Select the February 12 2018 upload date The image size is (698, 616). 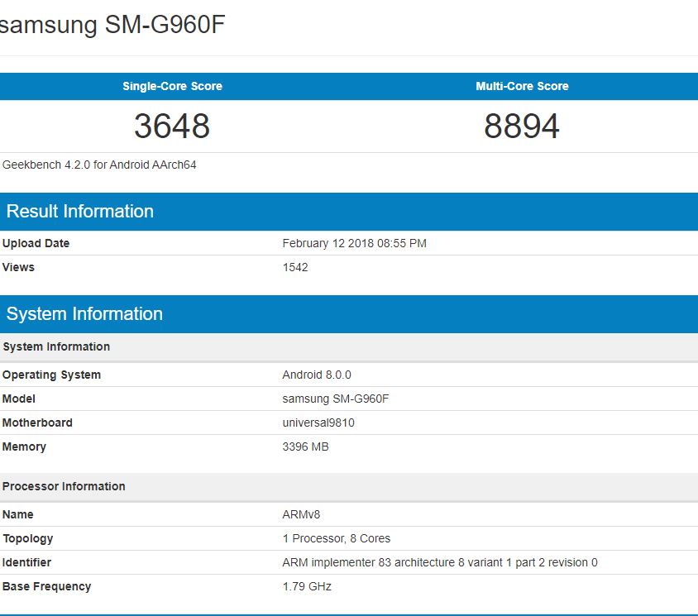pos(355,243)
